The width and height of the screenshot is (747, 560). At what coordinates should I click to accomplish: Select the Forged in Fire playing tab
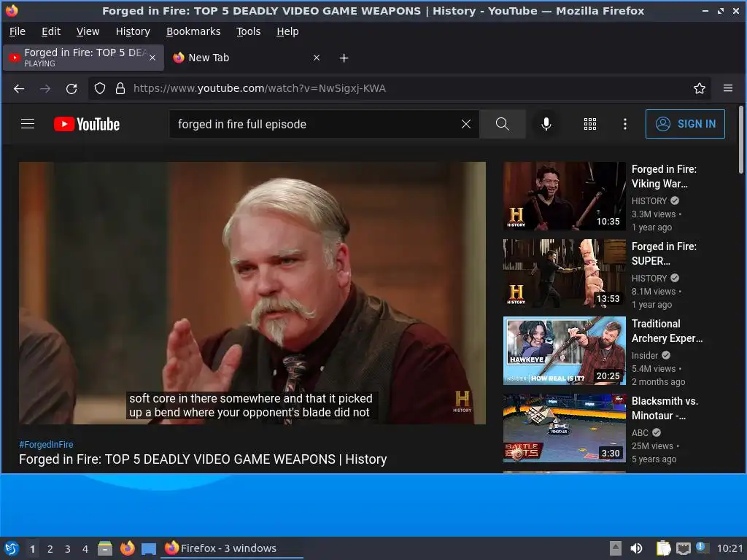[x=84, y=58]
